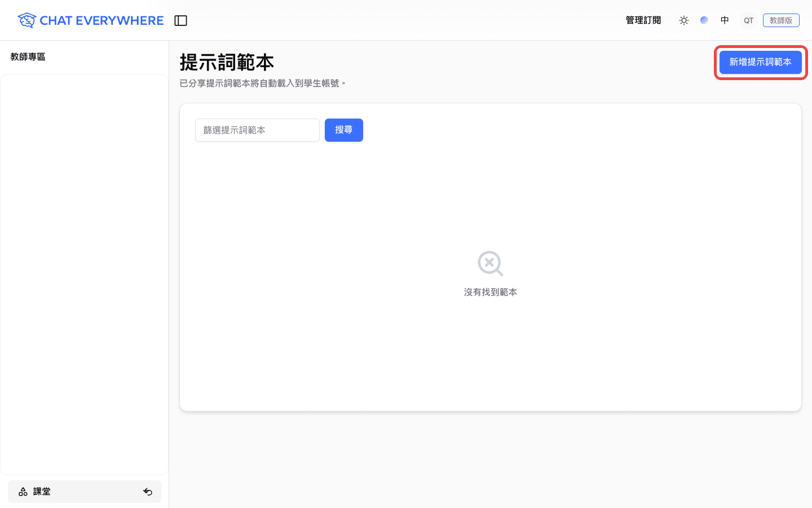Image resolution: width=812 pixels, height=508 pixels.
Task: Click 新增提示詞範本 button
Action: (760, 62)
